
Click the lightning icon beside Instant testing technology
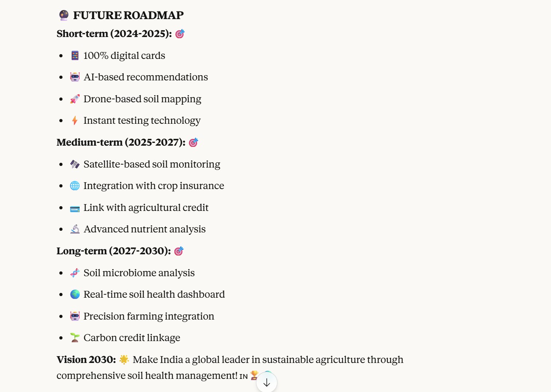pyautogui.click(x=75, y=120)
